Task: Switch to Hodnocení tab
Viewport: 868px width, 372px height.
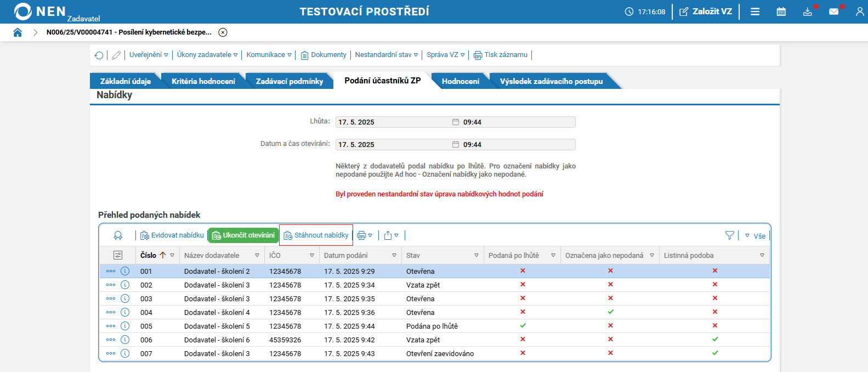Action: (461, 81)
